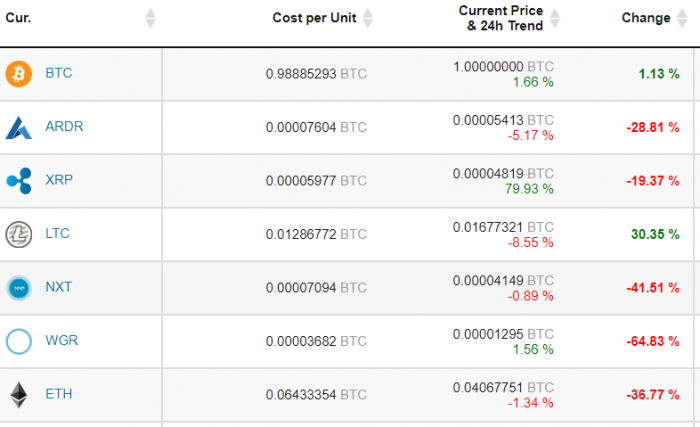This screenshot has width=700, height=427.
Task: Sort by Change column arrows
Action: (682, 18)
